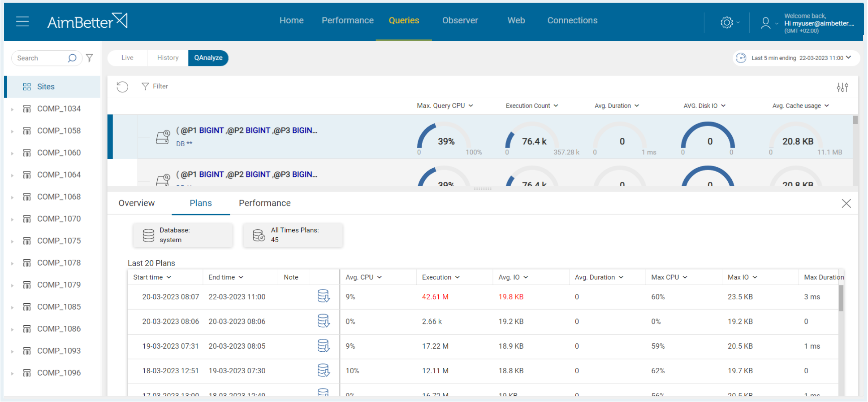Expand the COMP_1058 tree node
Screen dimensions: 868x402
click(x=12, y=131)
